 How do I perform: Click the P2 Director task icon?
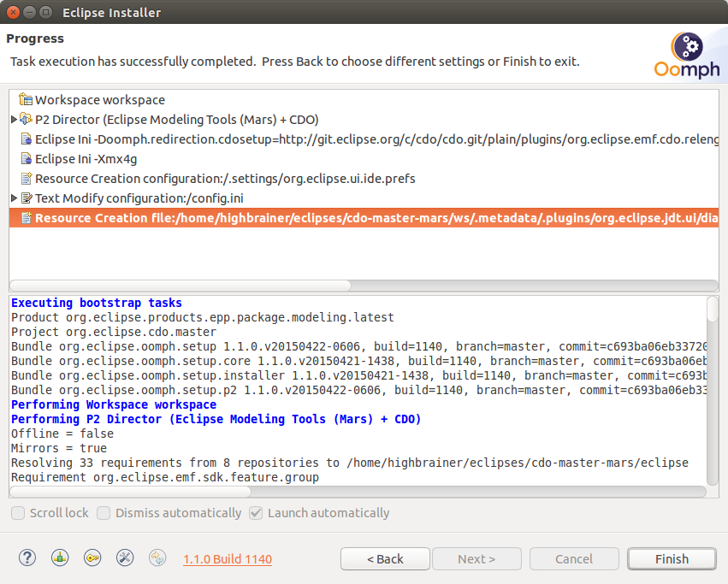(x=26, y=120)
